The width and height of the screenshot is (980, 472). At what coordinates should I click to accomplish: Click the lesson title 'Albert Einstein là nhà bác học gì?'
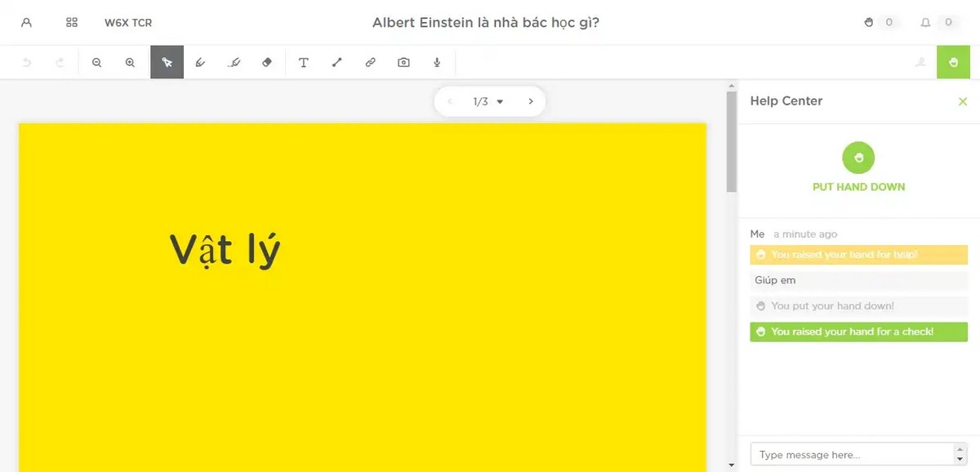coord(486,23)
